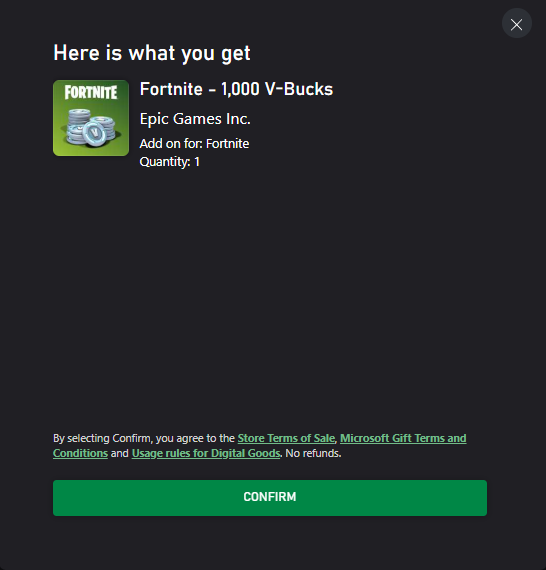
Task: Click the underlined word Conditions on the second line
Action: point(80,453)
